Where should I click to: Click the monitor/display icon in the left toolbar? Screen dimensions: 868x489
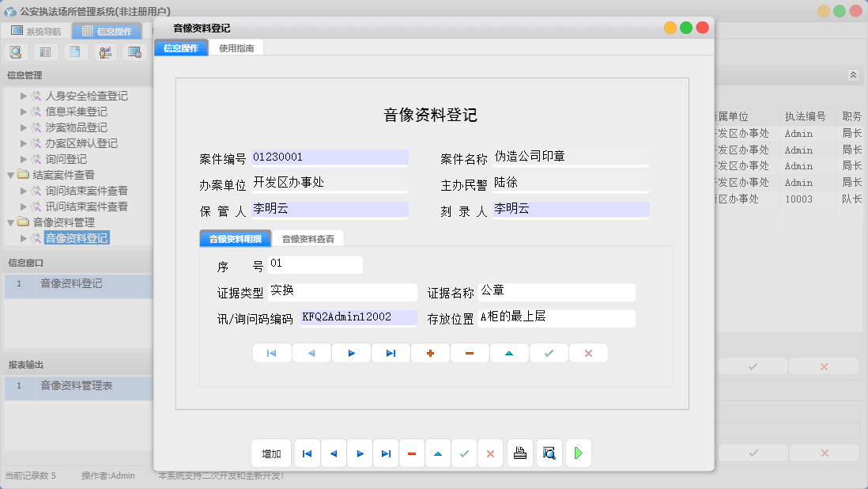[x=135, y=51]
